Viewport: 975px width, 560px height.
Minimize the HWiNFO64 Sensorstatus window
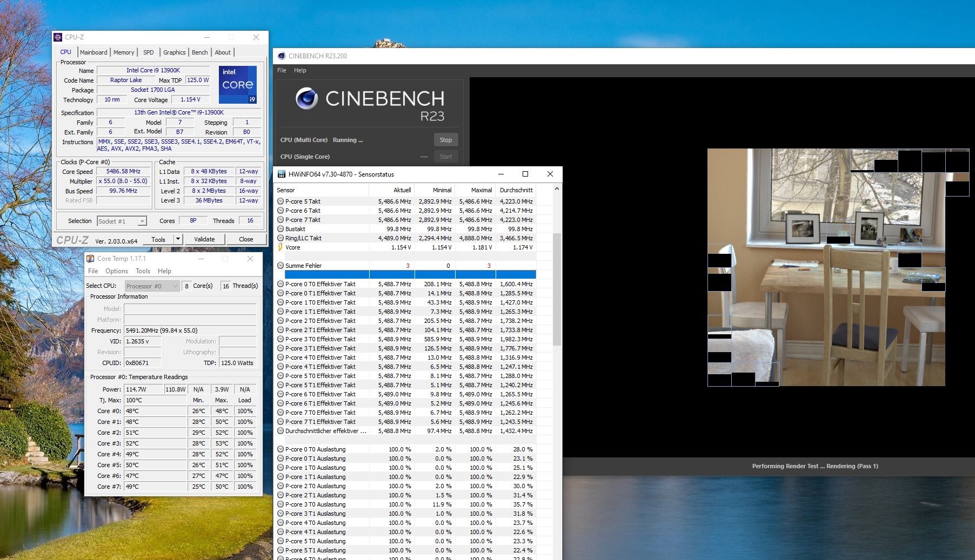[x=500, y=174]
